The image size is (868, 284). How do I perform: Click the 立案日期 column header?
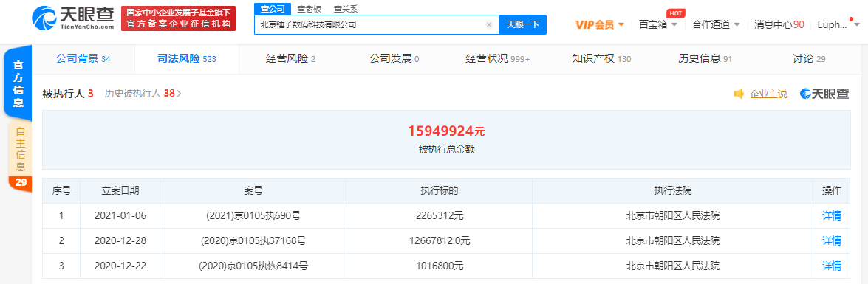(x=120, y=190)
